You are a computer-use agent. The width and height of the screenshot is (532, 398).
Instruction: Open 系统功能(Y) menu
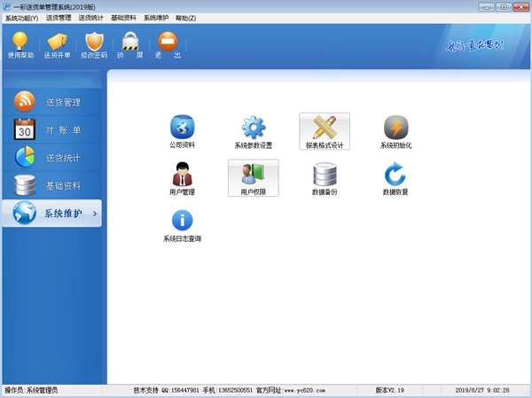click(21, 18)
